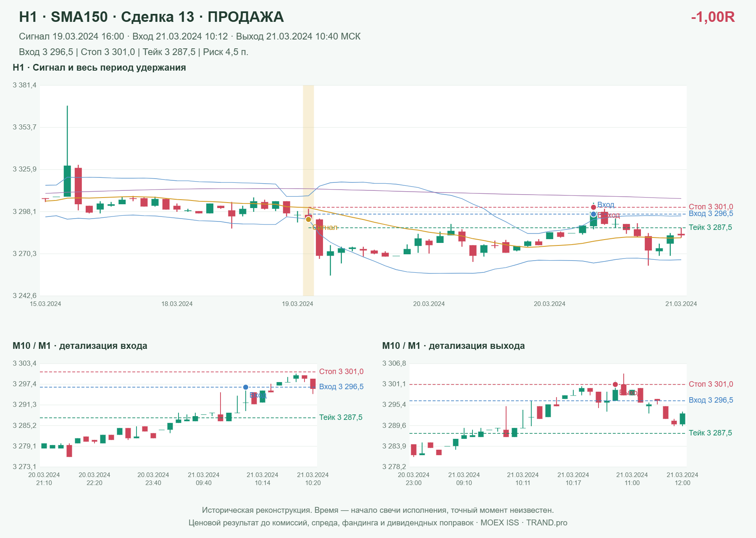The width and height of the screenshot is (756, 538).
Task: Click 'Вход 3 296,5' in the exit detail chart
Action: coord(711,400)
